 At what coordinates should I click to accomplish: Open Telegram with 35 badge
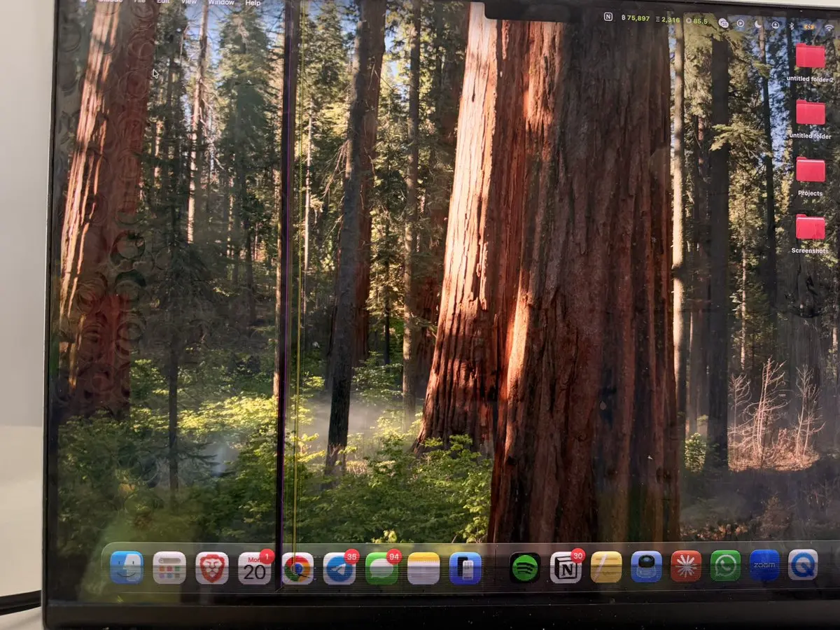339,568
